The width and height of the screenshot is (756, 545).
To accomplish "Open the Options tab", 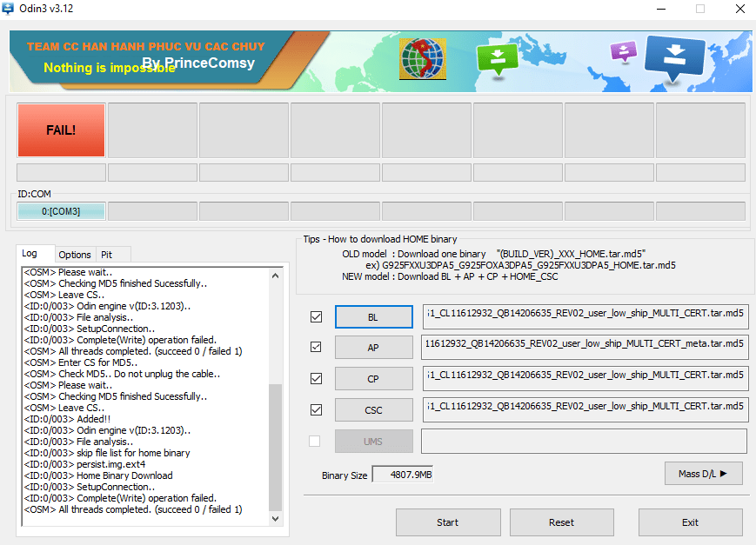I will [x=75, y=255].
